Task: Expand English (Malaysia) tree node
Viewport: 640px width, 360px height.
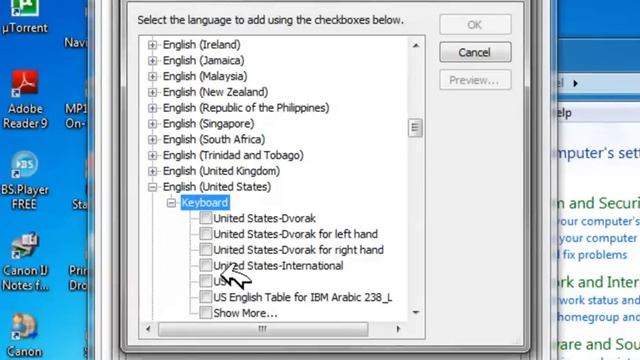Action: pos(152,76)
